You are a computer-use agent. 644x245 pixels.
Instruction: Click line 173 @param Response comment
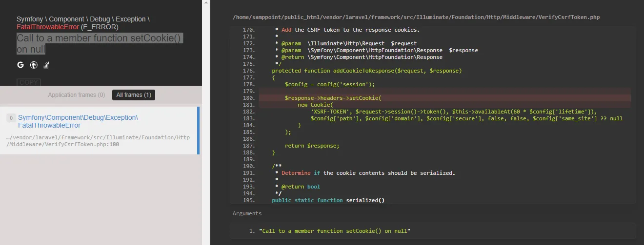point(377,50)
